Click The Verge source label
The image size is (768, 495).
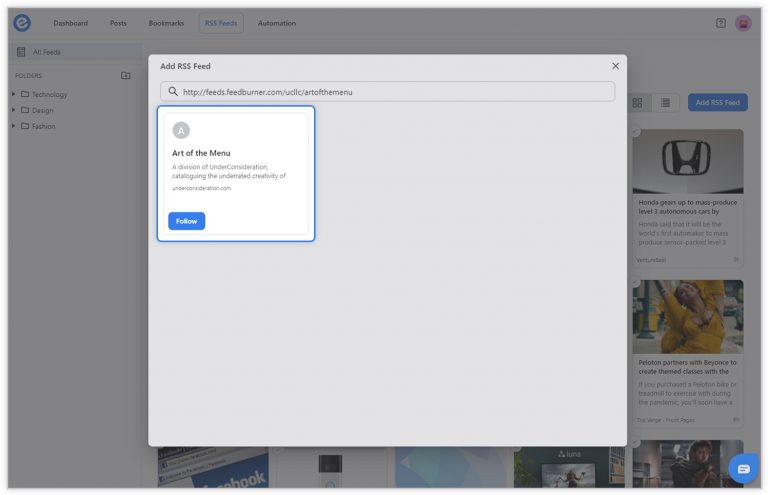click(665, 420)
